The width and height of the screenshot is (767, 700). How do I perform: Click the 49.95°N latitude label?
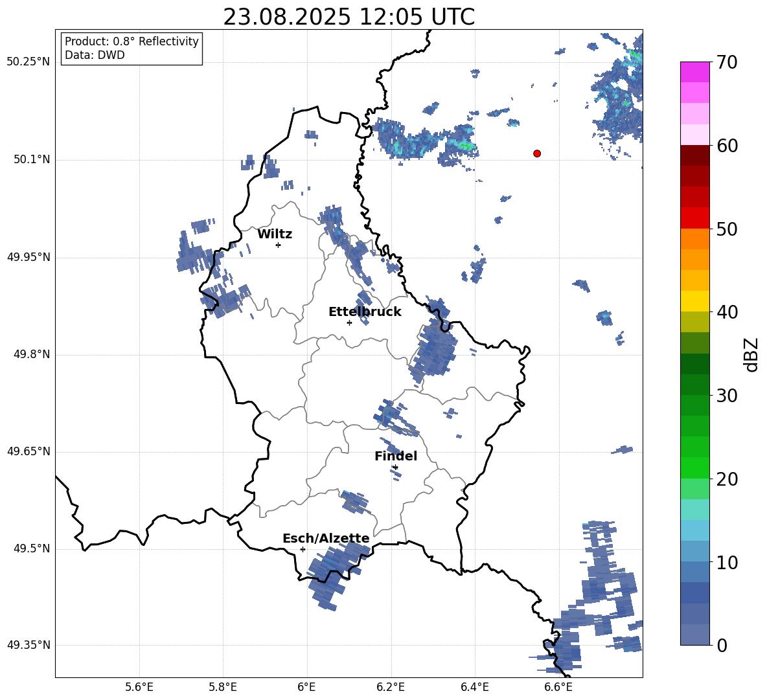(x=29, y=257)
